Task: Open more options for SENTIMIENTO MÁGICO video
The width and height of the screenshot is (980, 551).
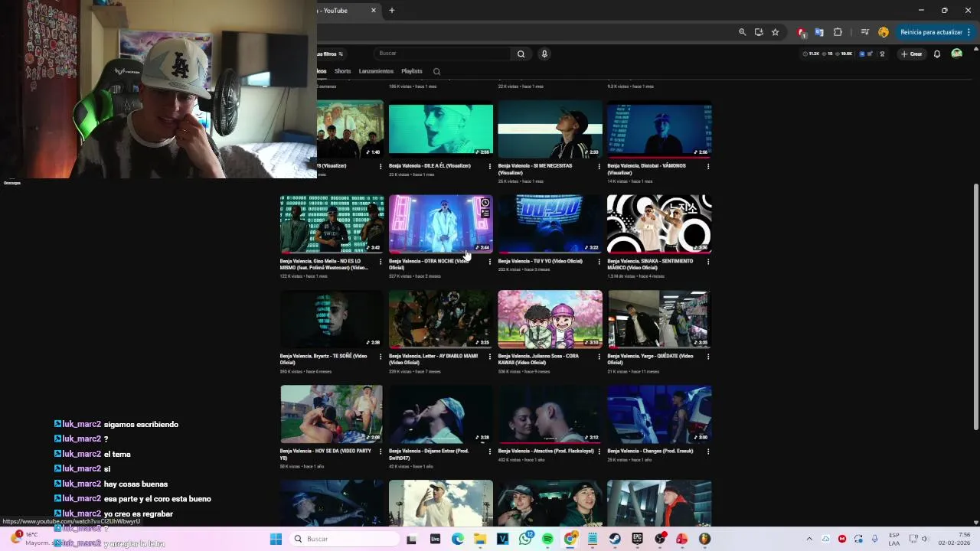Action: (x=707, y=262)
